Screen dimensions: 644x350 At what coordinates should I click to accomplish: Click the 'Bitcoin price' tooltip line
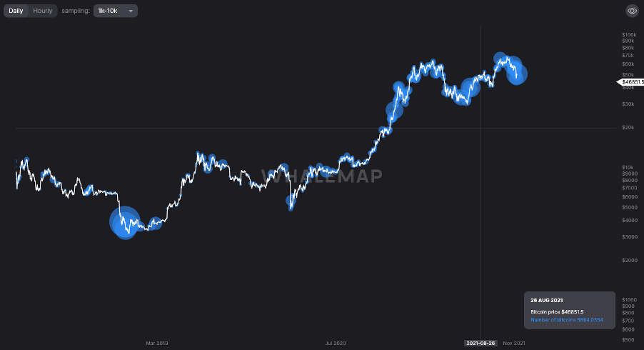coord(557,312)
